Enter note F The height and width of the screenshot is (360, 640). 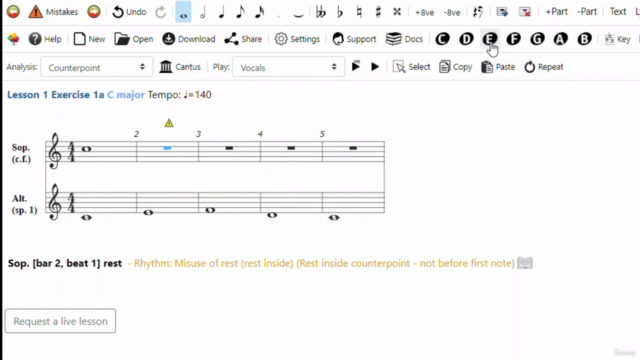click(x=513, y=39)
